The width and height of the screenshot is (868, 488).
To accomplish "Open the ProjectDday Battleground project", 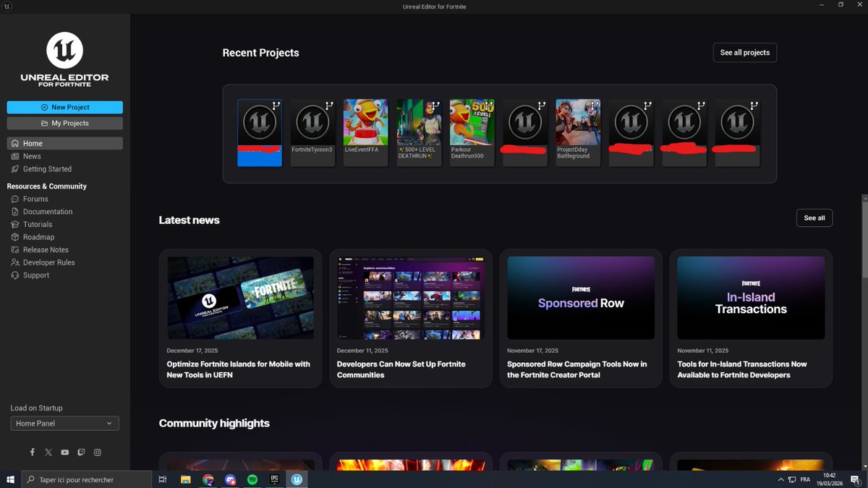I will point(578,133).
